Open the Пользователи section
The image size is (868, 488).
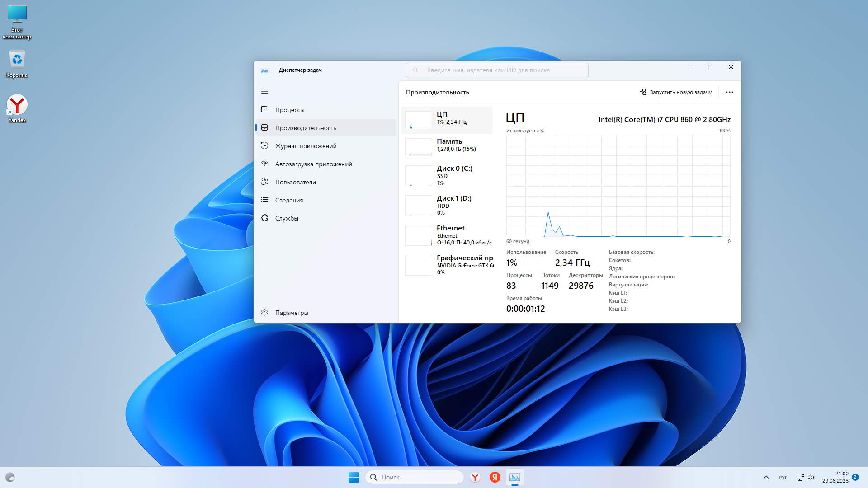(295, 182)
